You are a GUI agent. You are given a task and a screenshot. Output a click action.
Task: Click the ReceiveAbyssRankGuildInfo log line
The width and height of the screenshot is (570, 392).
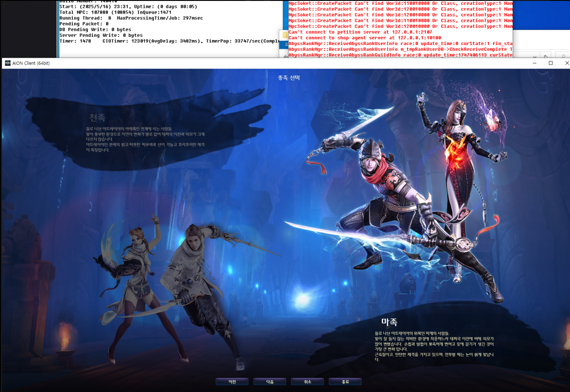click(400, 55)
